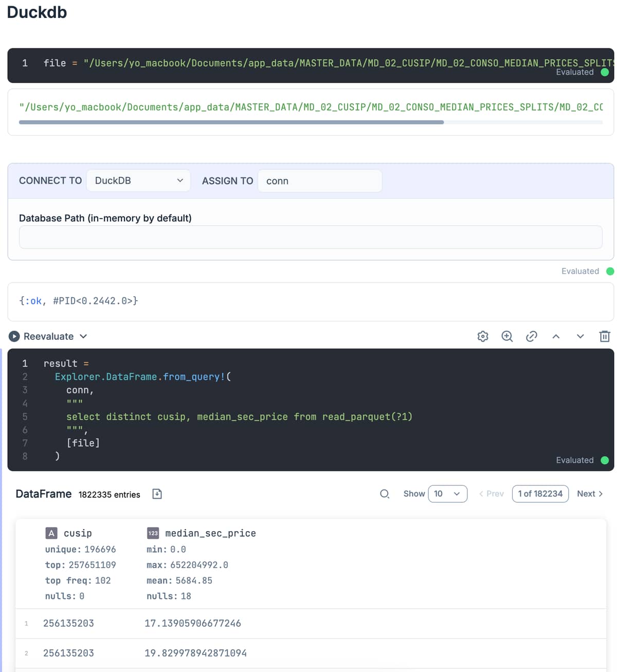Screen dimensions: 617x672
Task: Click cell value 17.13905906677246
Action: point(193,623)
